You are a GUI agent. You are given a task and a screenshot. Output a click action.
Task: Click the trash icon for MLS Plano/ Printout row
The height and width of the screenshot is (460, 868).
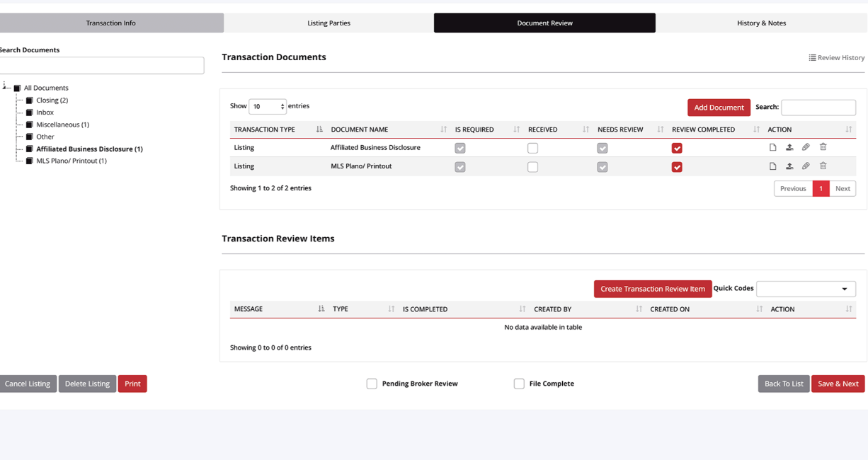click(x=823, y=166)
